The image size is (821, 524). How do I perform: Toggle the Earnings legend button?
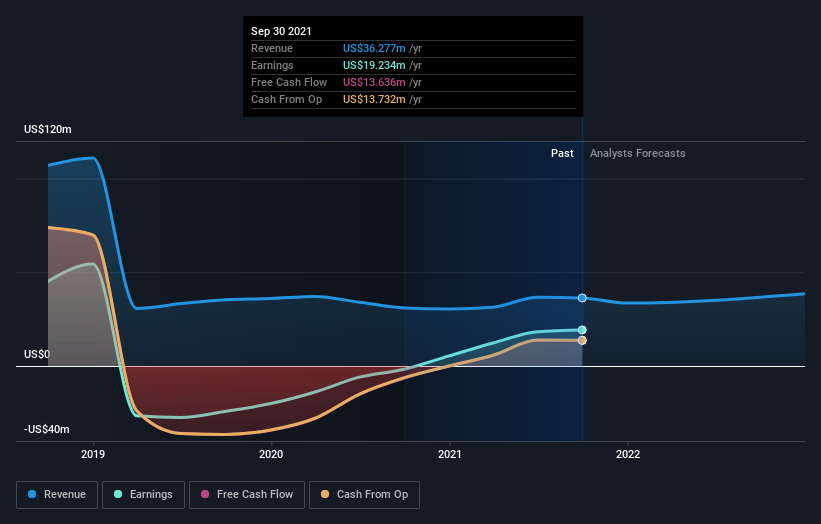(143, 495)
